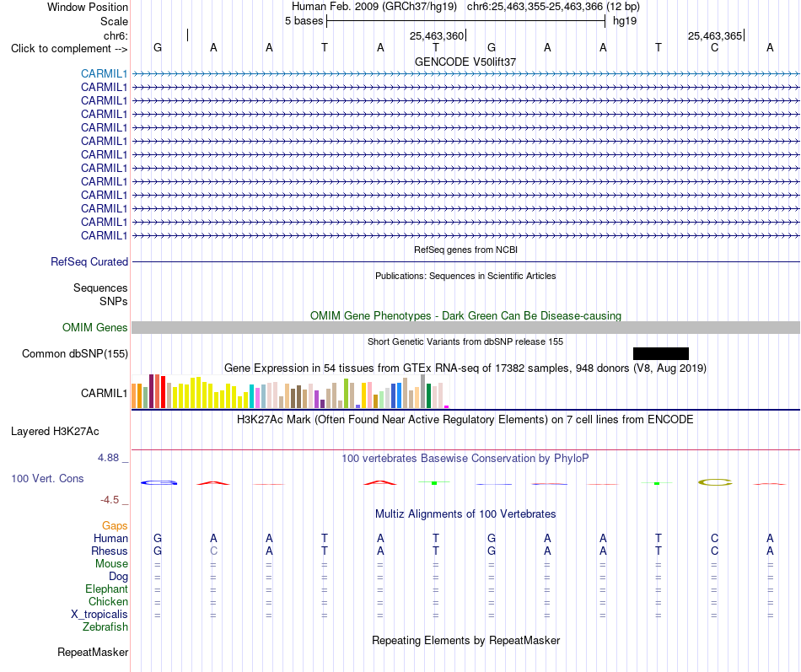The image size is (801, 672).
Task: Select the 'Window Position' track label
Action: coord(88,7)
